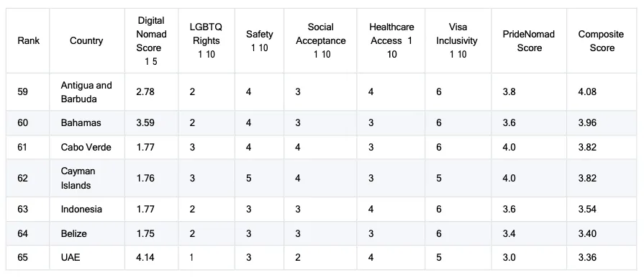Image resolution: width=644 pixels, height=278 pixels.
Task: Select the Country column header
Action: (x=86, y=41)
